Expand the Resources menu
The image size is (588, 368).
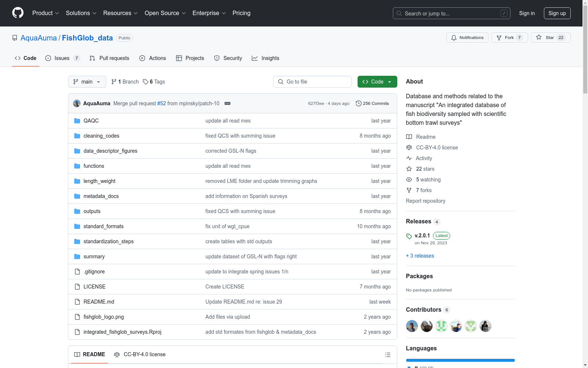click(x=120, y=13)
